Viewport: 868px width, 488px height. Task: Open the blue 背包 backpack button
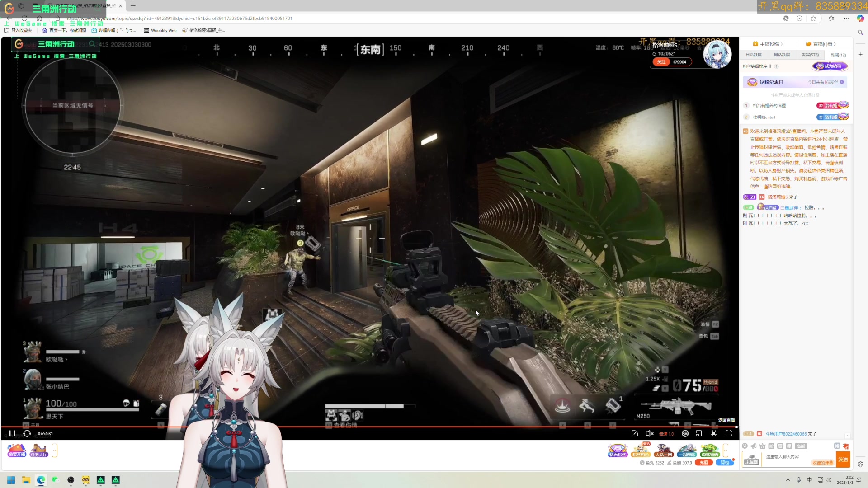point(725,463)
